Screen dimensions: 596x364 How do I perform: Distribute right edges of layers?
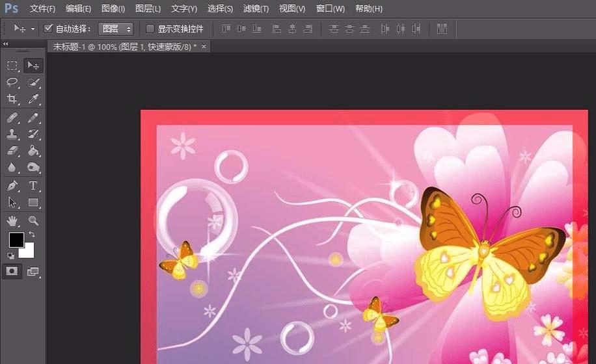click(x=416, y=29)
